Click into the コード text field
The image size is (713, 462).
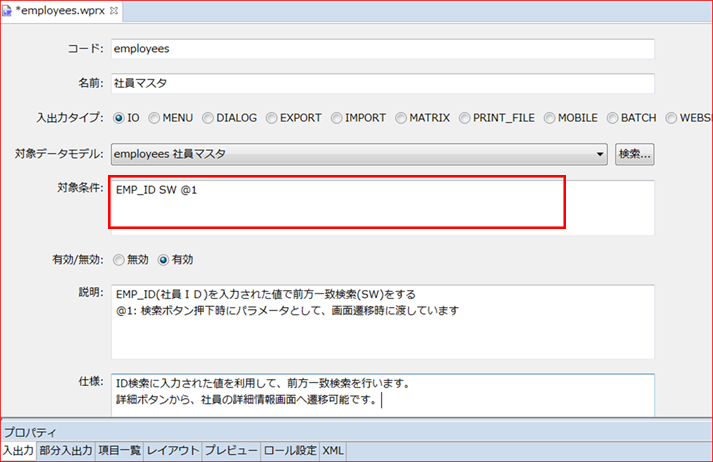[x=380, y=48]
